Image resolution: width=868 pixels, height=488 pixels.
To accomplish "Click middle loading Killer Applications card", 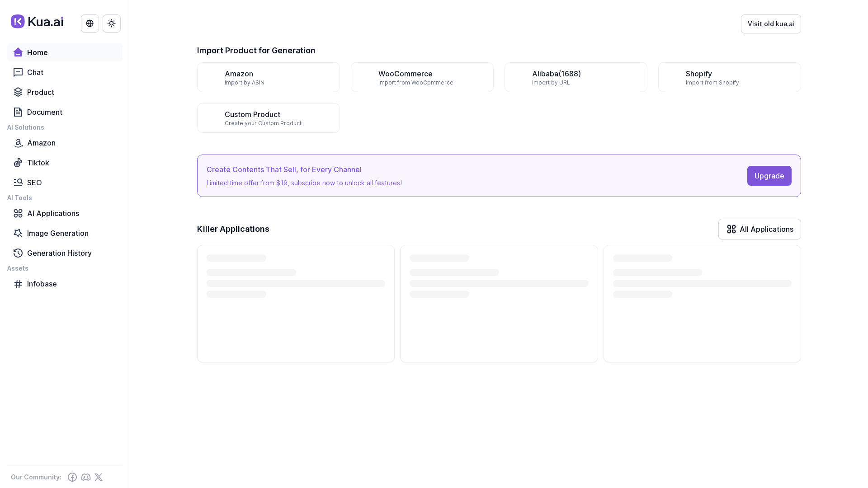I will pyautogui.click(x=499, y=304).
